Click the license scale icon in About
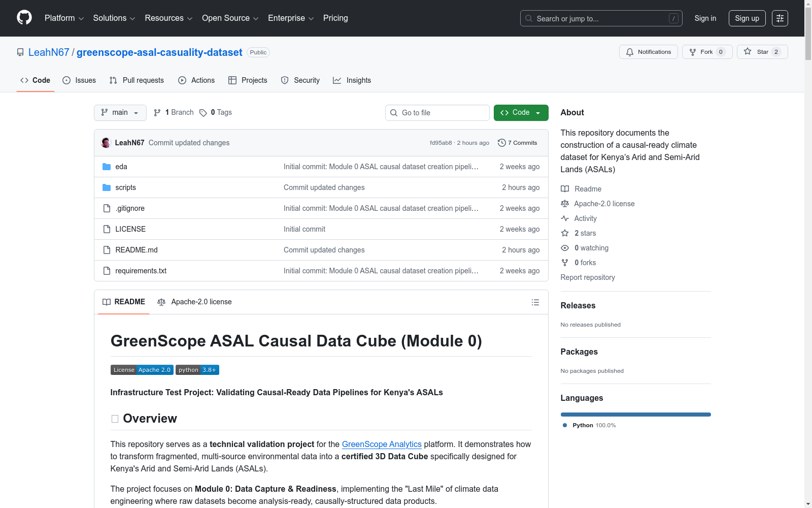This screenshot has height=508, width=812. 565,204
